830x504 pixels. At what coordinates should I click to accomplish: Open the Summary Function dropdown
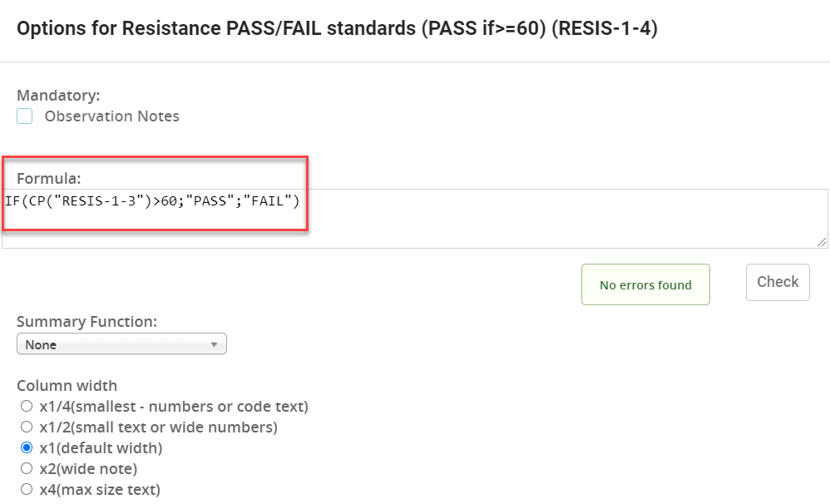121,344
